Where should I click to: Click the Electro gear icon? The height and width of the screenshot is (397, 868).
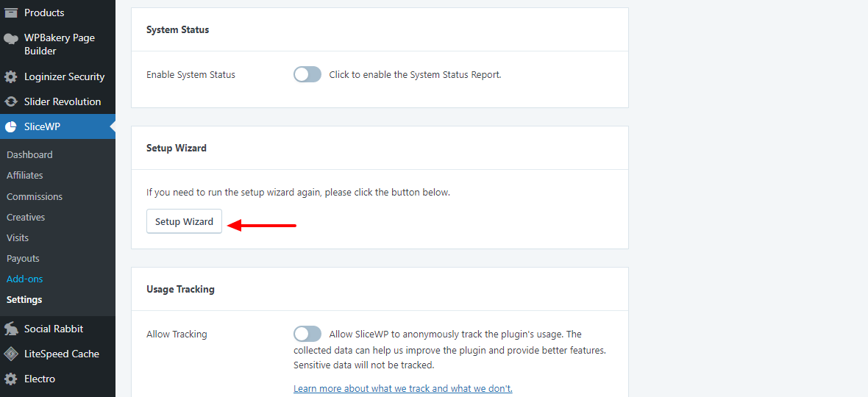(11, 379)
